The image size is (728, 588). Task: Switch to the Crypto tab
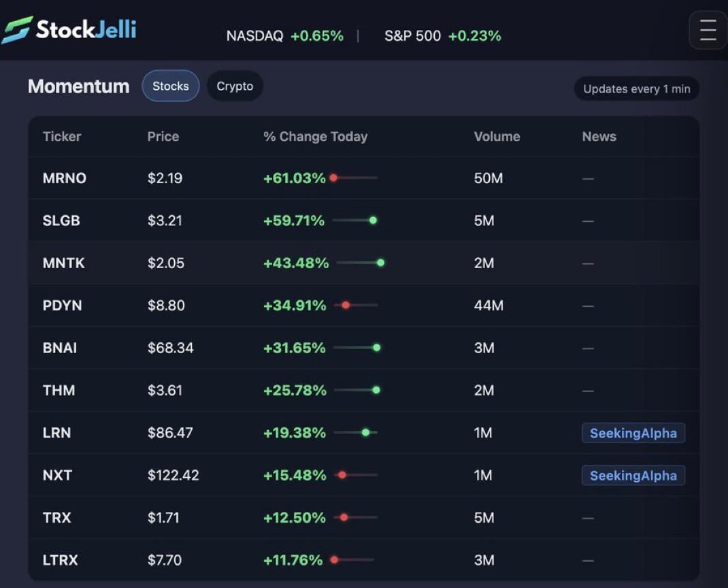click(235, 86)
